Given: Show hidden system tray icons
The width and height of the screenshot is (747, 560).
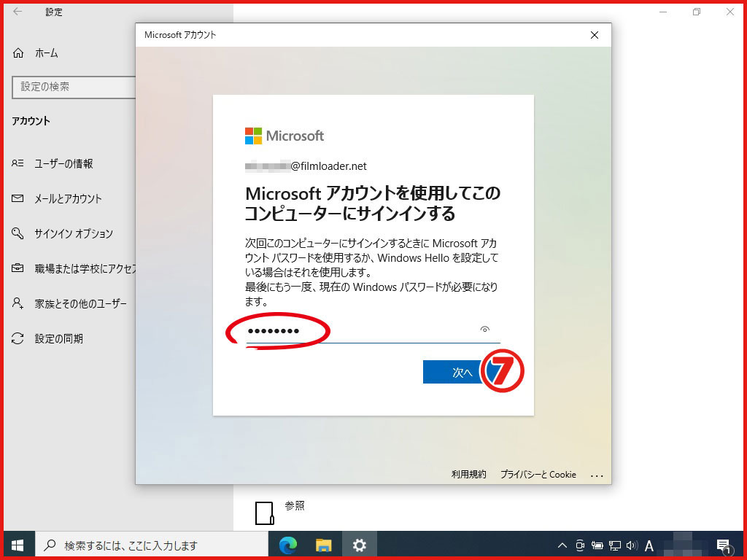Looking at the screenshot, I should [562, 545].
